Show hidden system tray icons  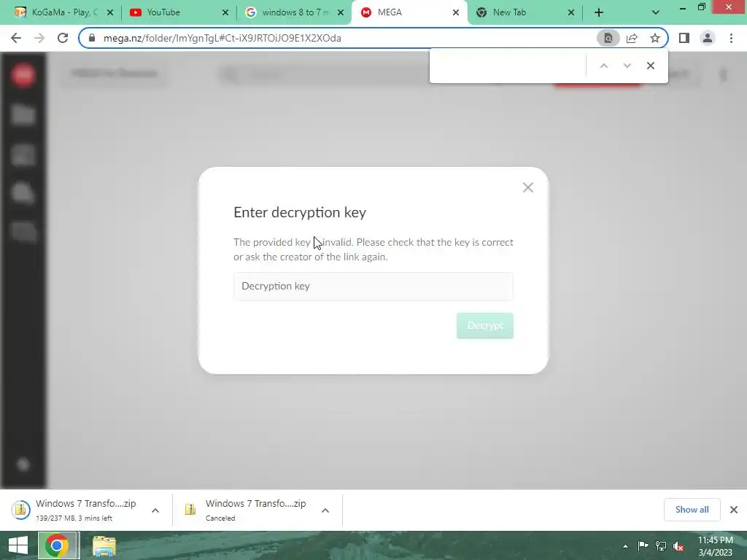point(625,546)
